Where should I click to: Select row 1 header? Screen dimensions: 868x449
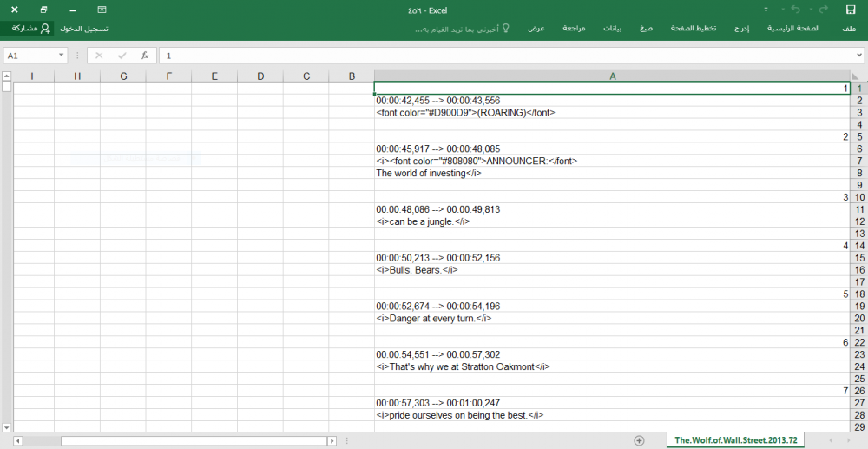[859, 88]
